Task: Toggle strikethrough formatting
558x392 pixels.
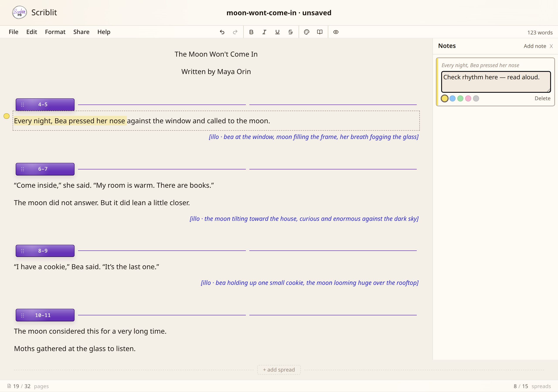Action: click(290, 32)
